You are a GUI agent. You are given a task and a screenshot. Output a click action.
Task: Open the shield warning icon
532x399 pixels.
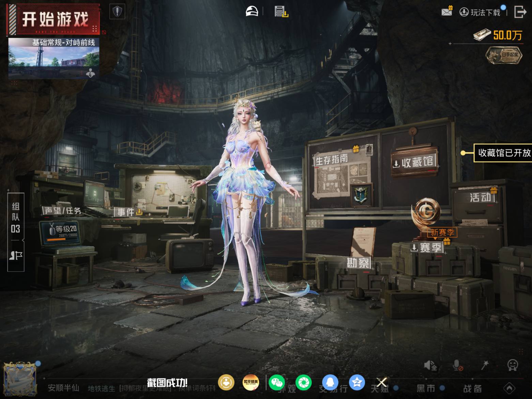pyautogui.click(x=117, y=12)
